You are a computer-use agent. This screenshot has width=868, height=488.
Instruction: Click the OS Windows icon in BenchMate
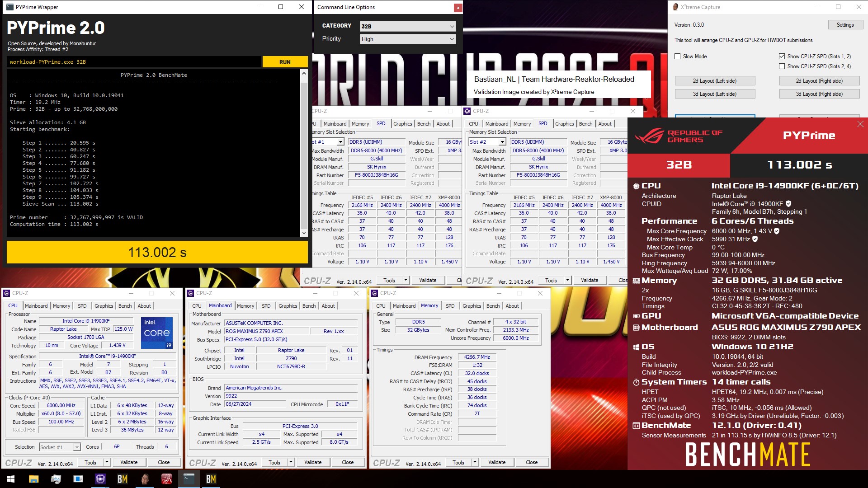click(x=636, y=347)
